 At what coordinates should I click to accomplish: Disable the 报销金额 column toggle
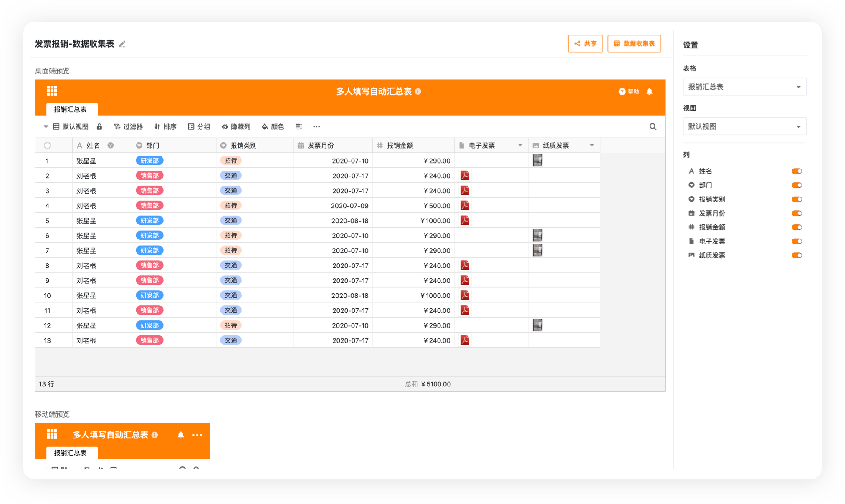point(797,227)
